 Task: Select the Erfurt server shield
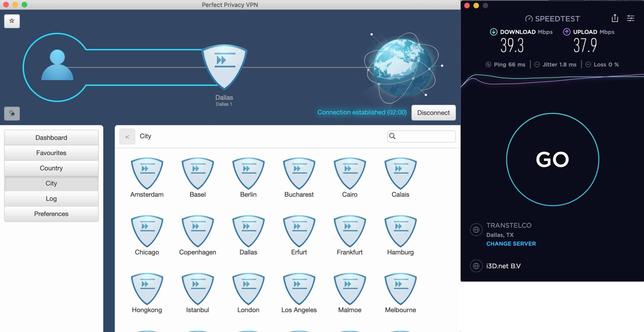299,231
